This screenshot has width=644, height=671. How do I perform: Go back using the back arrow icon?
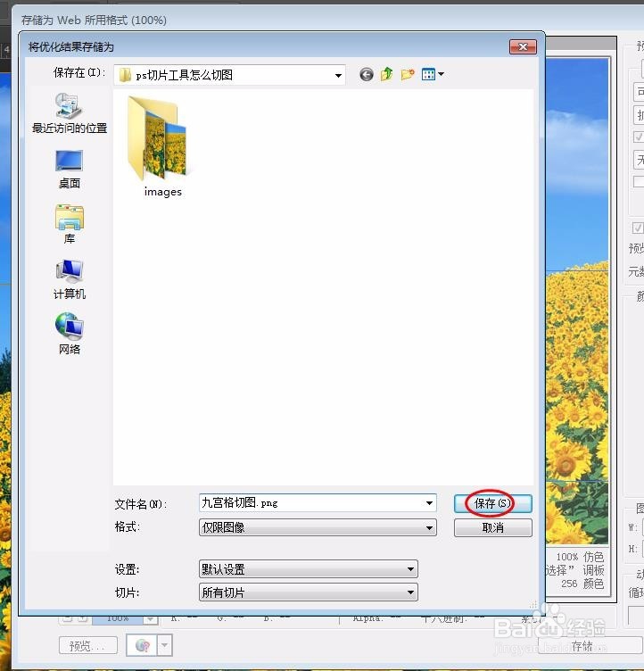367,75
